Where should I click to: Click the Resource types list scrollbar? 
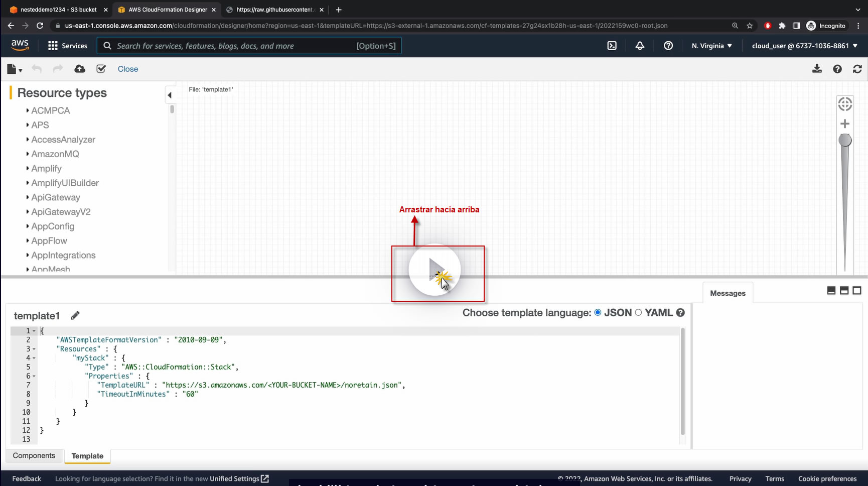[172, 109]
